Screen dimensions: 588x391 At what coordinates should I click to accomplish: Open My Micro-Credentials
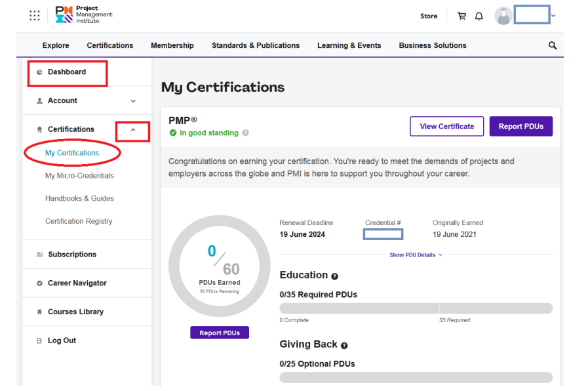tap(79, 176)
